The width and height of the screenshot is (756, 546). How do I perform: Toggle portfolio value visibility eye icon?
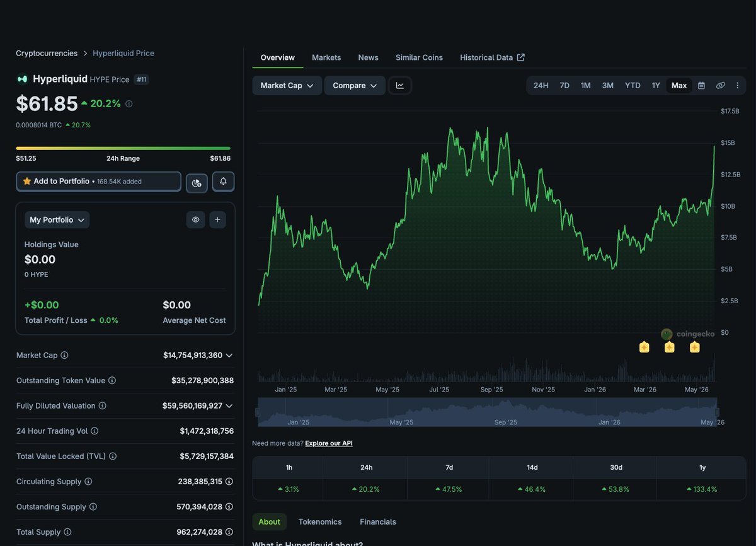196,219
